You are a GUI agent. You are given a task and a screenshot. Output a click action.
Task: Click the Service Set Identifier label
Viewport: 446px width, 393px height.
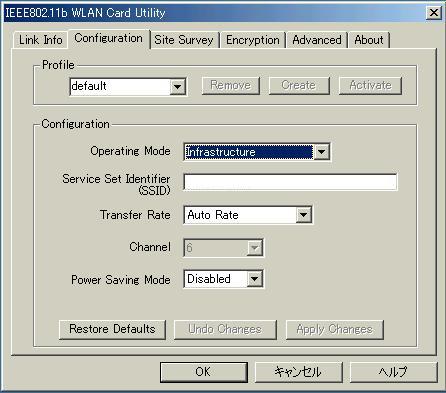pos(116,185)
